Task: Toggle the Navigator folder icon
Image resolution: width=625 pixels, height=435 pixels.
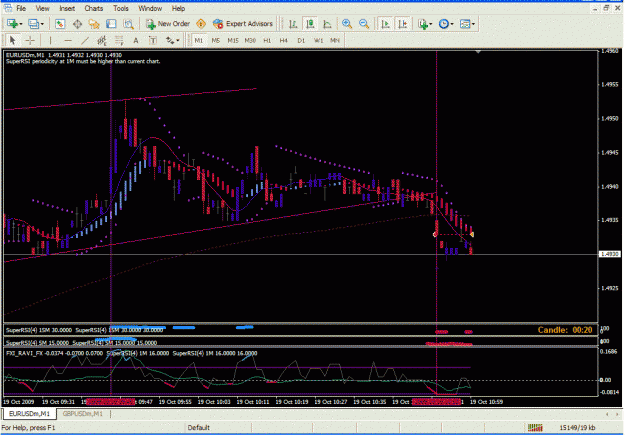Action: [x=94, y=24]
